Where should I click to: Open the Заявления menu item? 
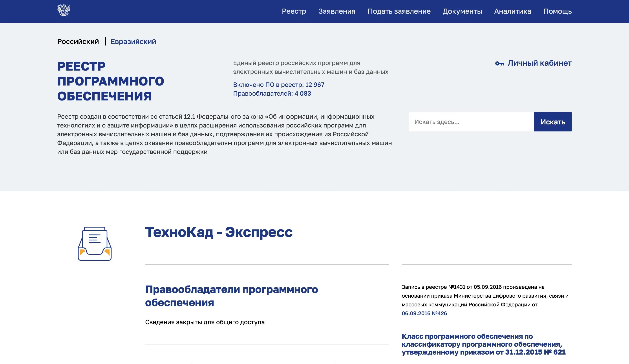pos(337,11)
